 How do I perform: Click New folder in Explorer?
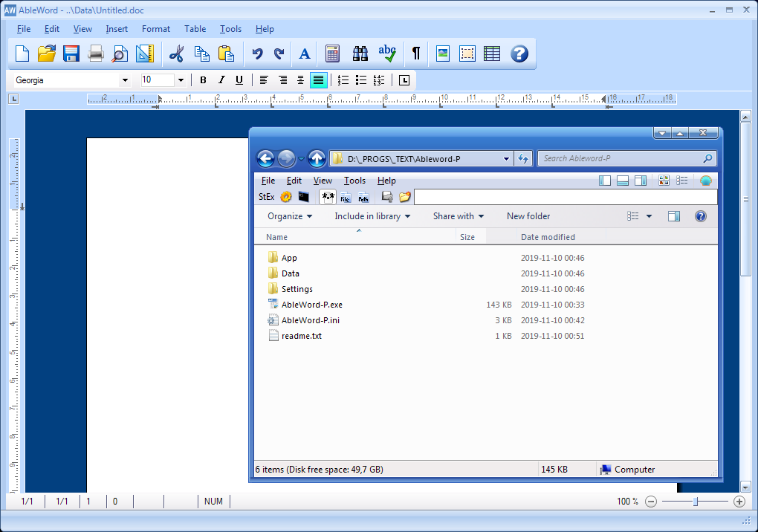pos(528,216)
